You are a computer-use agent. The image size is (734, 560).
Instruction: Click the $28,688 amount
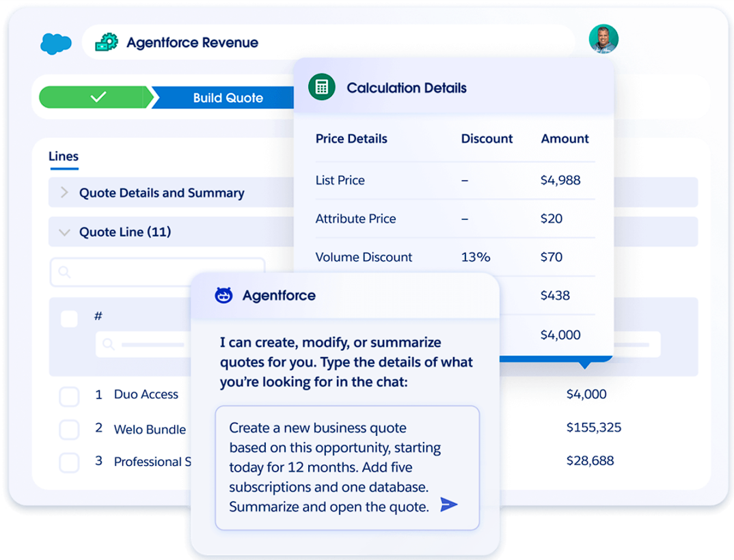pos(590,460)
